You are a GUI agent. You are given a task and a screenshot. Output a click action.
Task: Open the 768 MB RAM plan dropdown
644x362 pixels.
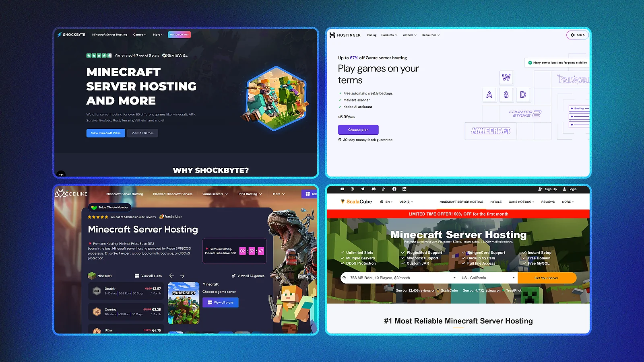(399, 278)
